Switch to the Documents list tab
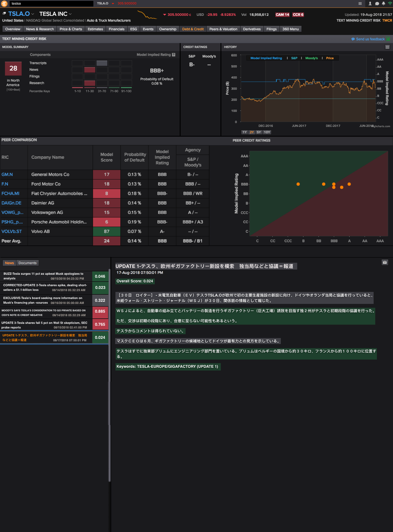Image resolution: width=393 pixels, height=532 pixels. [x=27, y=263]
